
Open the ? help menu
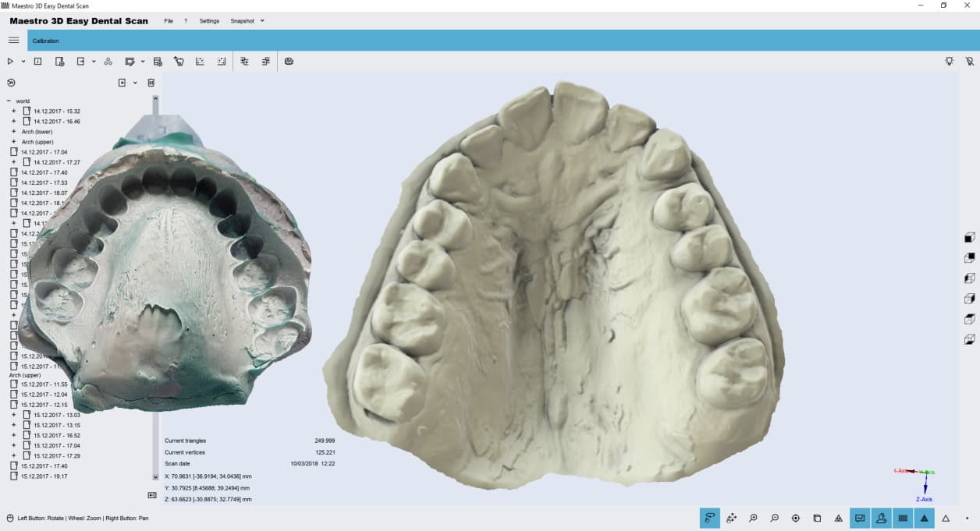186,21
